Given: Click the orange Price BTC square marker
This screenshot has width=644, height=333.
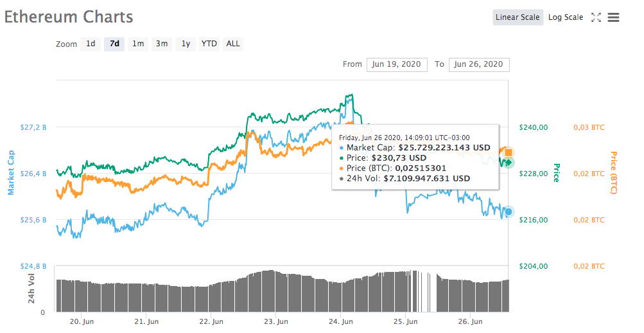Looking at the screenshot, I should pyautogui.click(x=509, y=152).
